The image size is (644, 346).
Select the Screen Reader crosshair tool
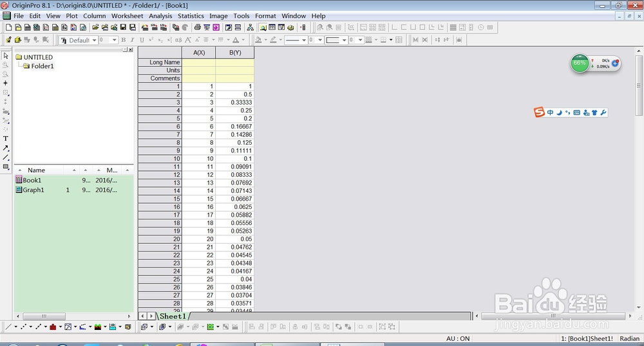click(5, 83)
